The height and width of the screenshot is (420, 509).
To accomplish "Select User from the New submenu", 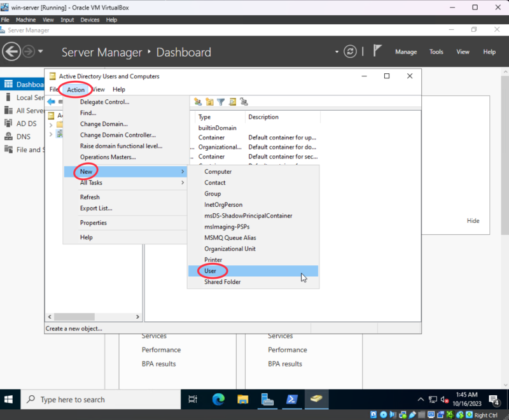I will pyautogui.click(x=211, y=271).
